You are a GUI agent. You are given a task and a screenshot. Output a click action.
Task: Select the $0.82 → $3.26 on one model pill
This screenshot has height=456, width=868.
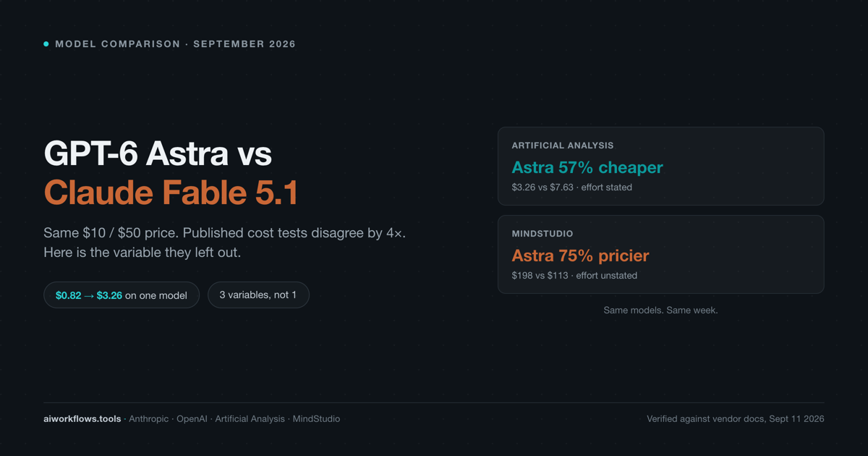[x=122, y=295]
